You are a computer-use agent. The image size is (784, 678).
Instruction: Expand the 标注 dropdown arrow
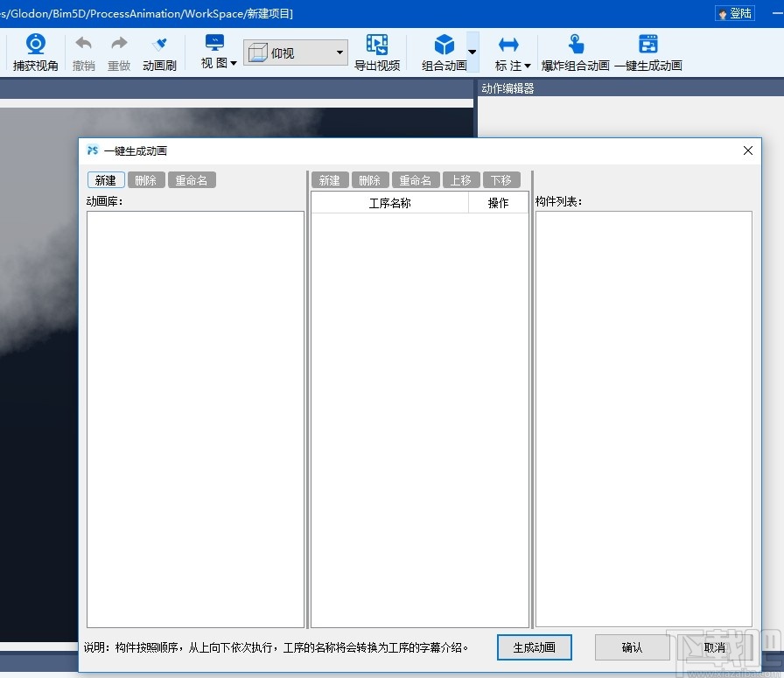527,64
